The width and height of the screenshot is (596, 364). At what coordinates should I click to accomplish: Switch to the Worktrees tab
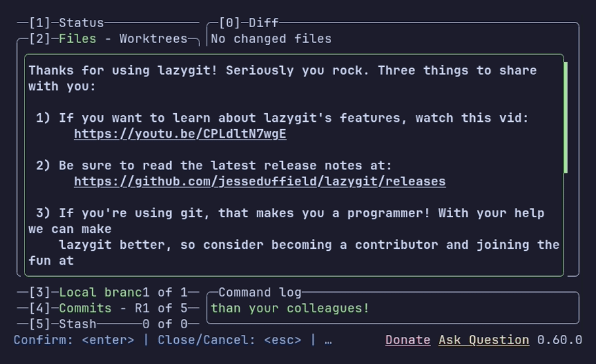pyautogui.click(x=153, y=39)
